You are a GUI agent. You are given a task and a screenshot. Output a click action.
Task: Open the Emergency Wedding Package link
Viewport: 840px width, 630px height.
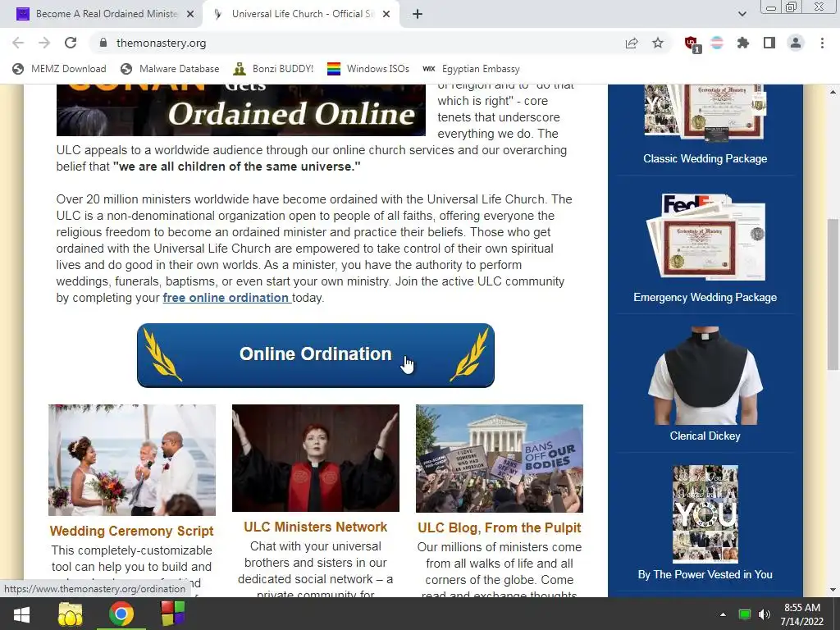point(705,297)
